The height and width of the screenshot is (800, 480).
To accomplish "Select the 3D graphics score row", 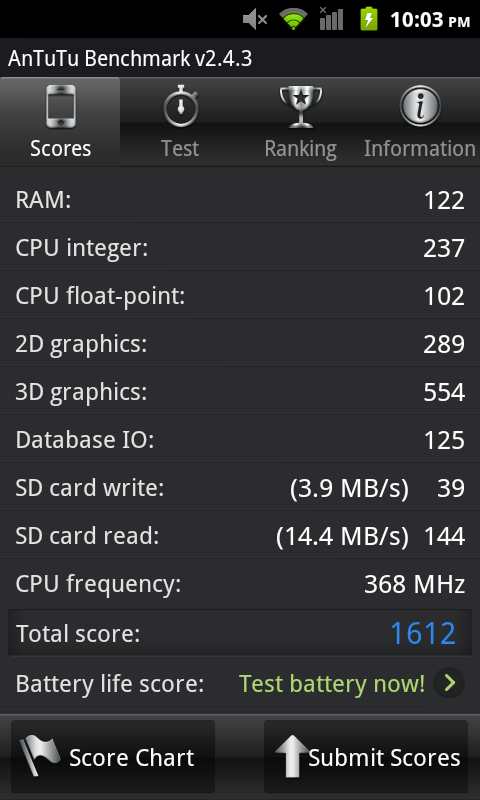I will (240, 391).
